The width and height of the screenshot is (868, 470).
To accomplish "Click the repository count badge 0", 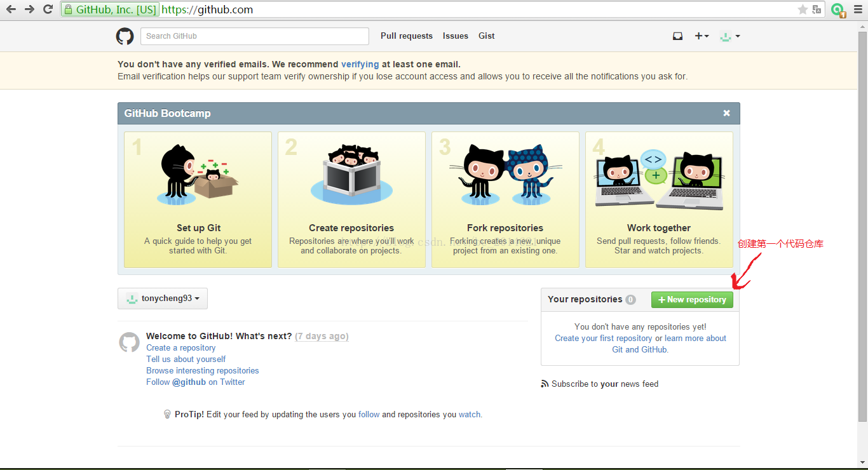I will coord(630,300).
